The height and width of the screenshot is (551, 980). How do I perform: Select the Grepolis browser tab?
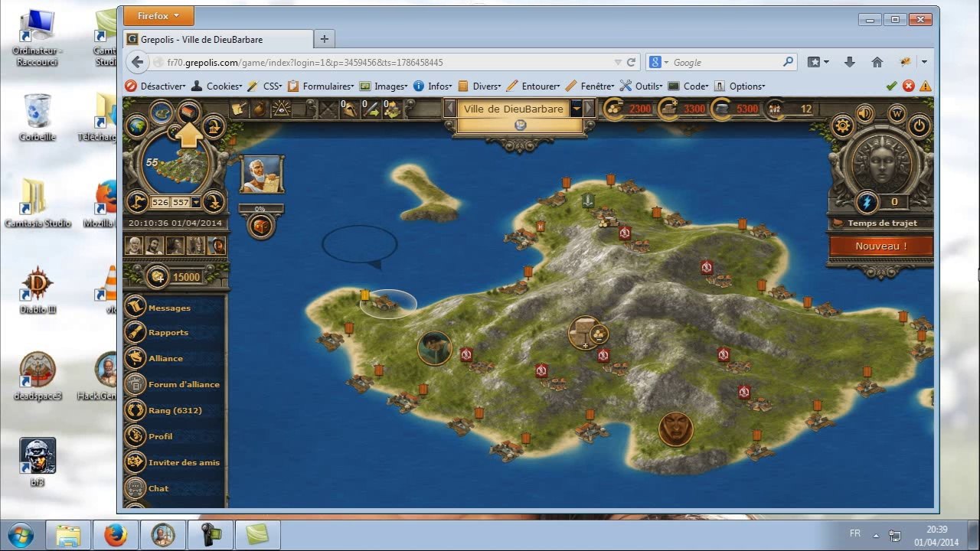(217, 39)
